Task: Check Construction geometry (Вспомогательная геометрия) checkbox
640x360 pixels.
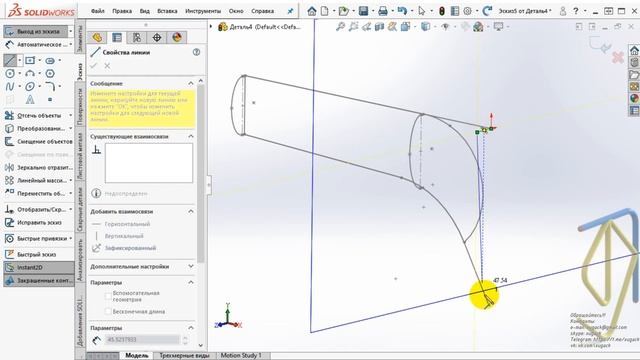Action: point(108,296)
